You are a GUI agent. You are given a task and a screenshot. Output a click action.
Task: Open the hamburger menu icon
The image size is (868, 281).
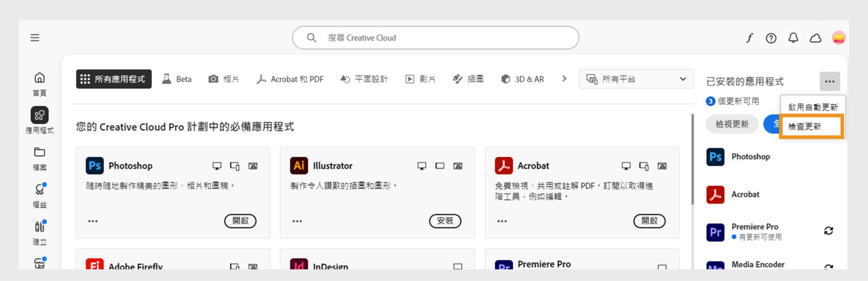(35, 38)
